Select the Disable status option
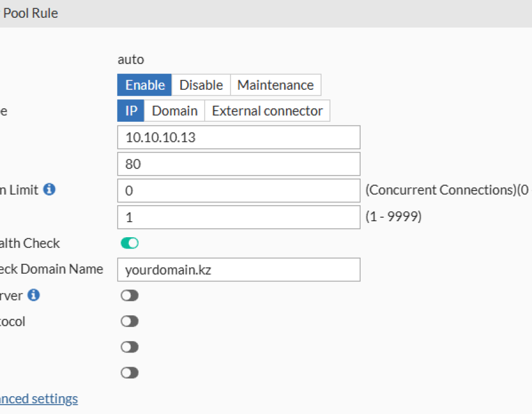 pyautogui.click(x=201, y=85)
